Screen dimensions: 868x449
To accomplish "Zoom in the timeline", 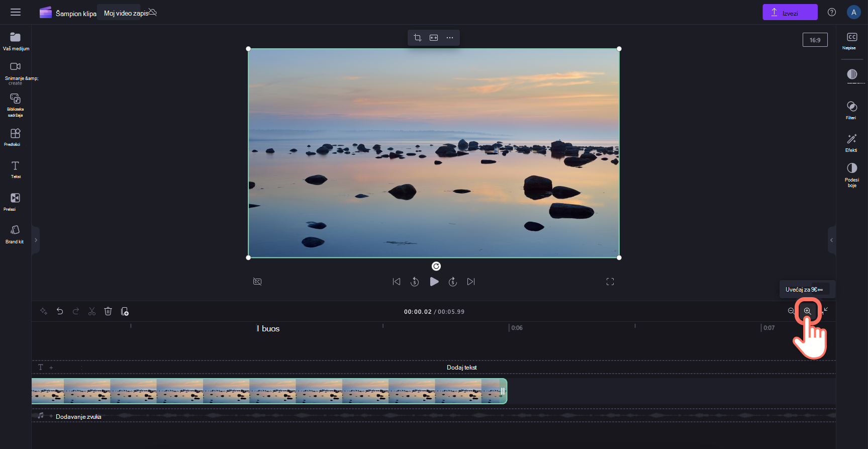I will (x=807, y=311).
